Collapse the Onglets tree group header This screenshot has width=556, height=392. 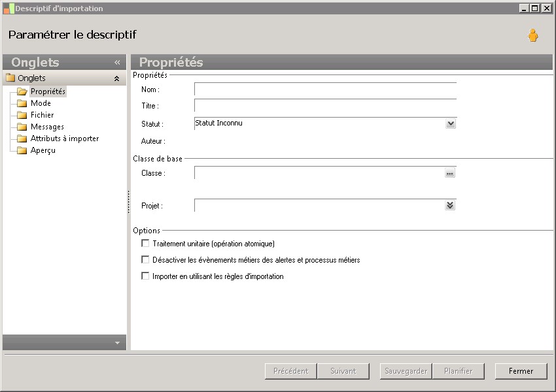[116, 78]
